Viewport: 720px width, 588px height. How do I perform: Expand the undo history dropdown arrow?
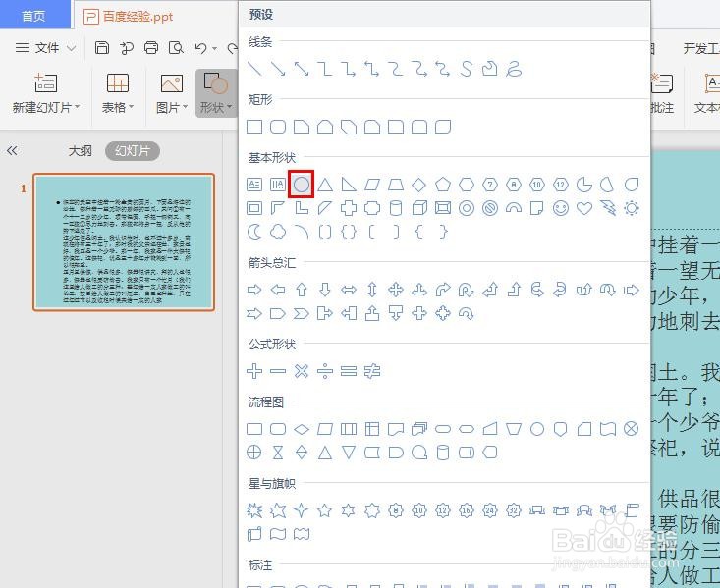(x=214, y=48)
